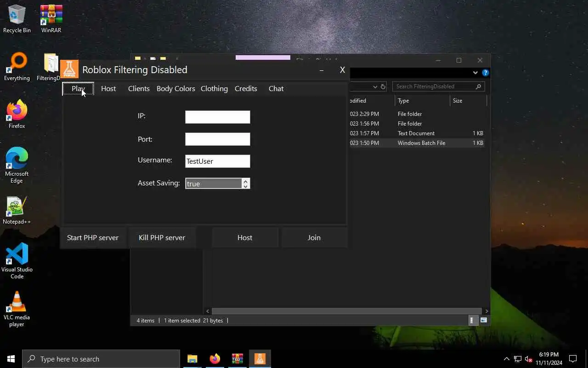Maximize the File Explorer window
Screen dimensions: 588x368
[459, 60]
